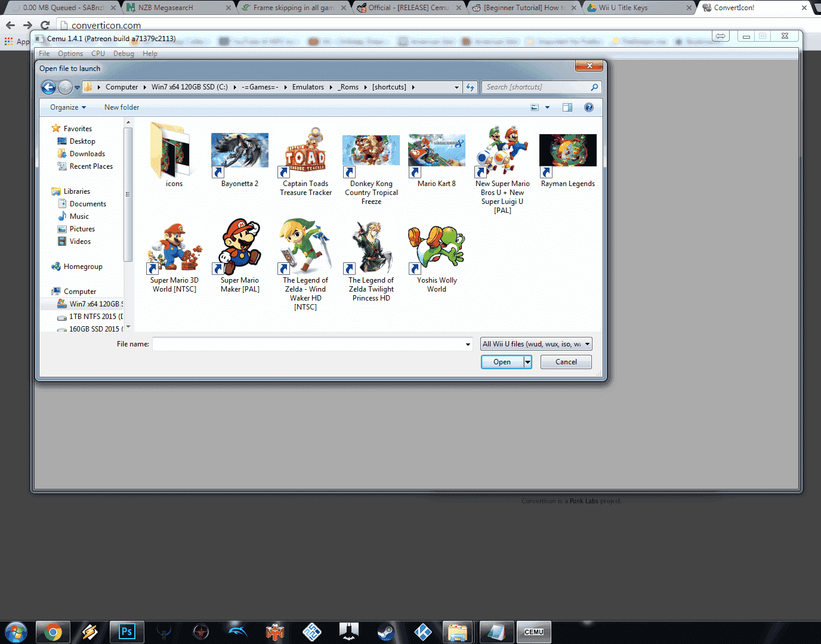Click the Back navigation arrow in dialog

[x=48, y=87]
